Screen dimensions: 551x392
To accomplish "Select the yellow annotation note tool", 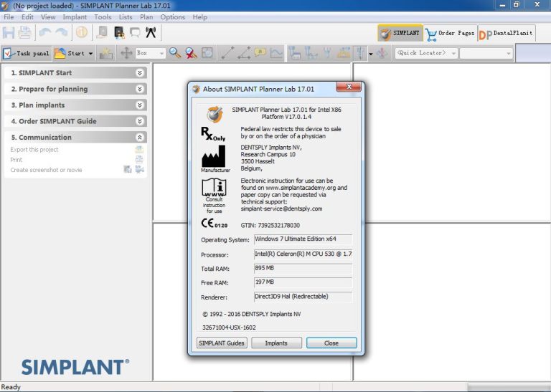I will (260, 53).
